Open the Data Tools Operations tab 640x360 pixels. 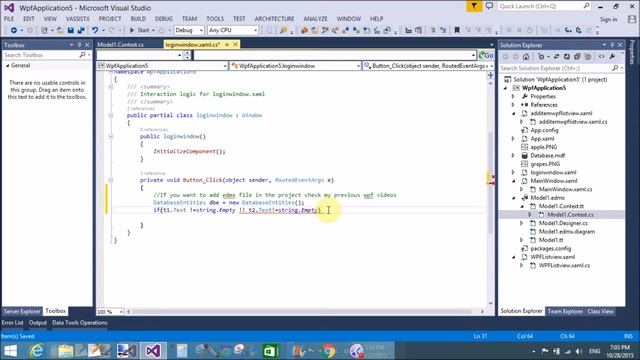(80, 323)
